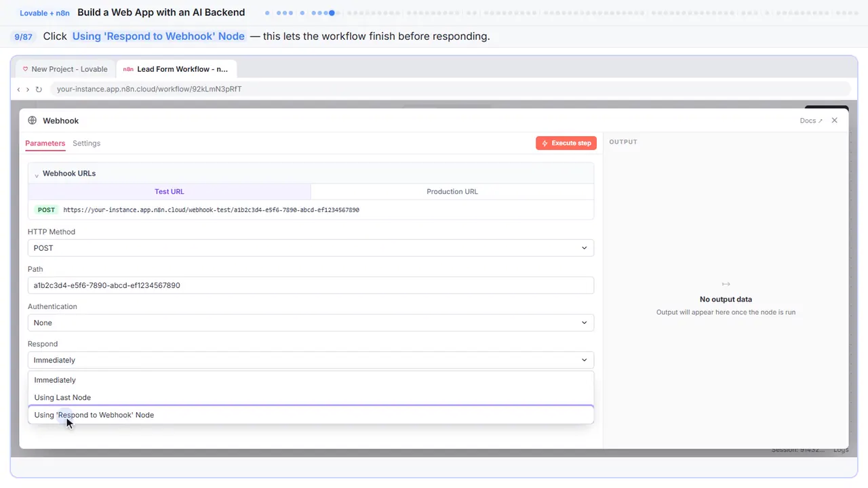Click the Webhook globe icon

[33, 121]
